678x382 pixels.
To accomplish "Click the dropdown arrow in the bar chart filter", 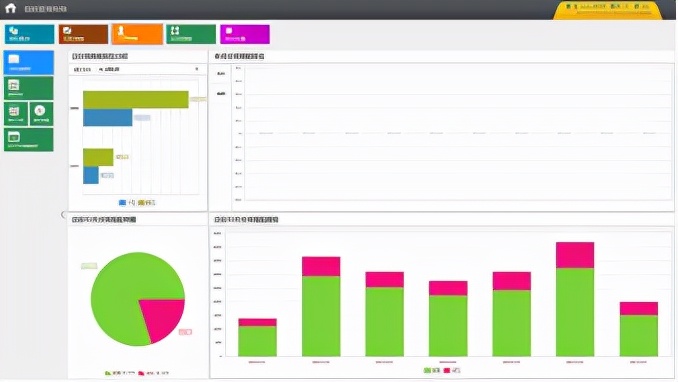I will [x=197, y=69].
